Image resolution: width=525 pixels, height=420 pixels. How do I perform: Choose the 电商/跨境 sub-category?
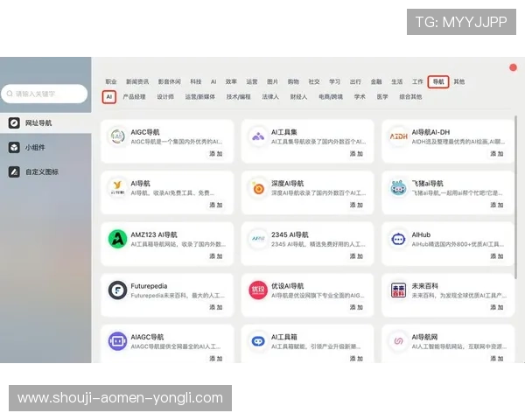(331, 97)
